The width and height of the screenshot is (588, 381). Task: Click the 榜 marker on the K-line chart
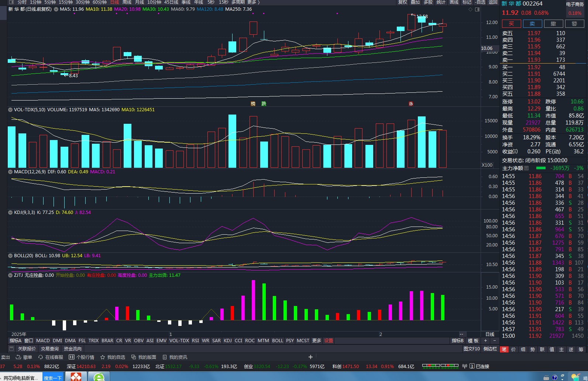253,104
